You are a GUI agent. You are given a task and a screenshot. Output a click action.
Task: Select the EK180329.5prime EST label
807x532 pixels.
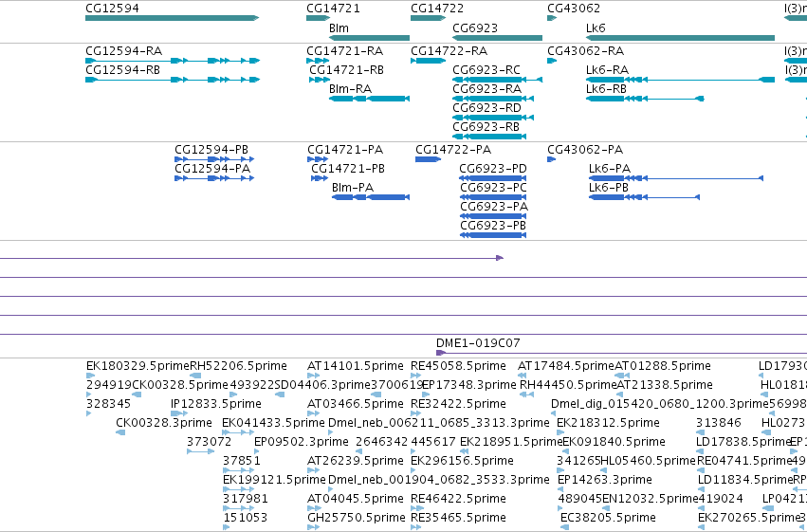tap(138, 366)
